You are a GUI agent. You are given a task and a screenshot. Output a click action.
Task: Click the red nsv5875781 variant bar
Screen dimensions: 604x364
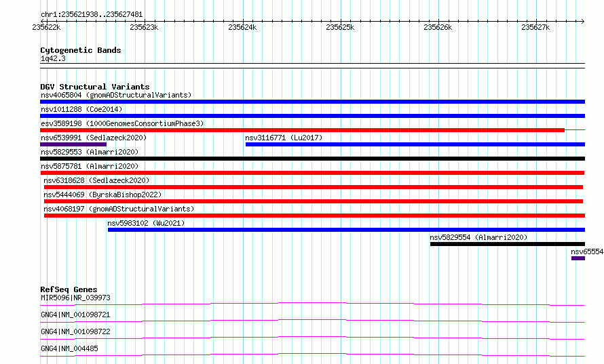[312, 173]
